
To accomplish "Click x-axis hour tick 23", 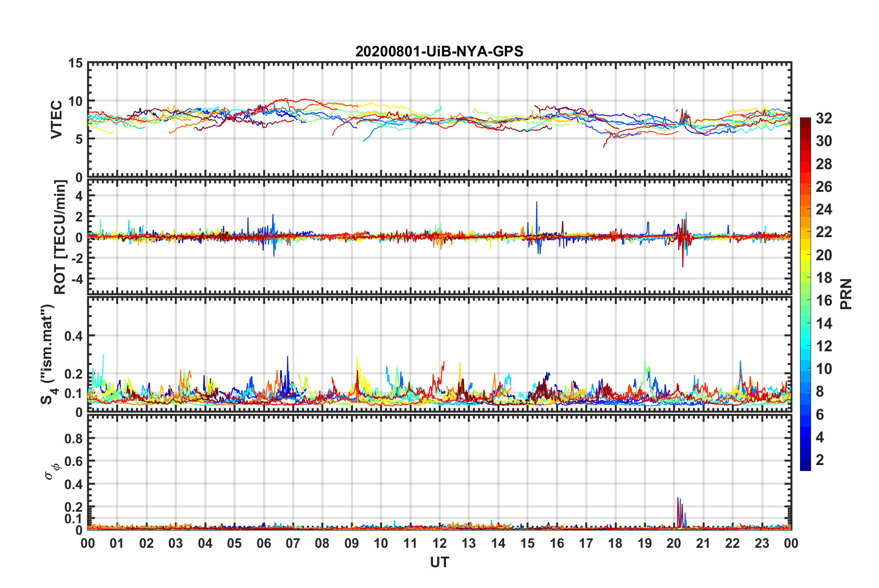I will (x=762, y=543).
